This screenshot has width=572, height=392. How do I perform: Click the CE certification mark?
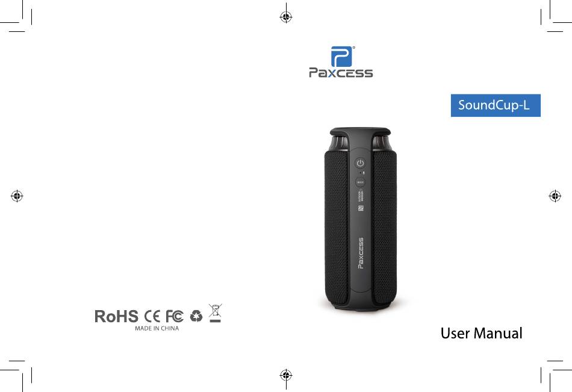pyautogui.click(x=152, y=317)
